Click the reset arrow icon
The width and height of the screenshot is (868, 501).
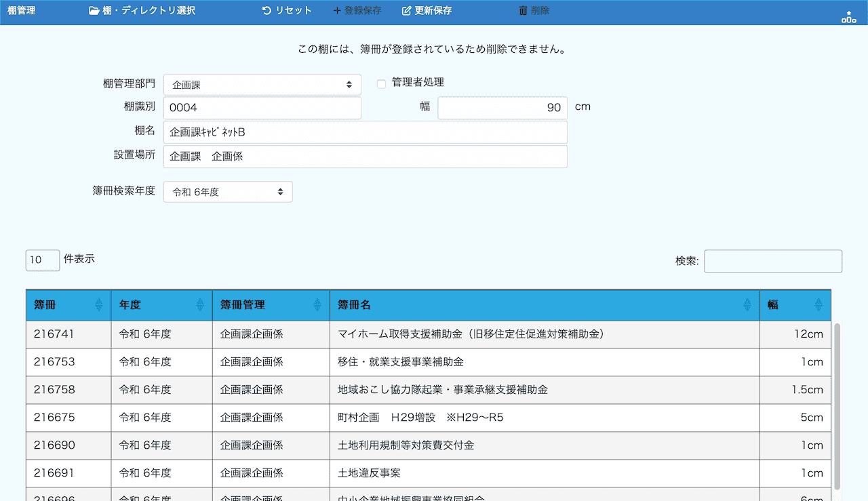pos(267,11)
